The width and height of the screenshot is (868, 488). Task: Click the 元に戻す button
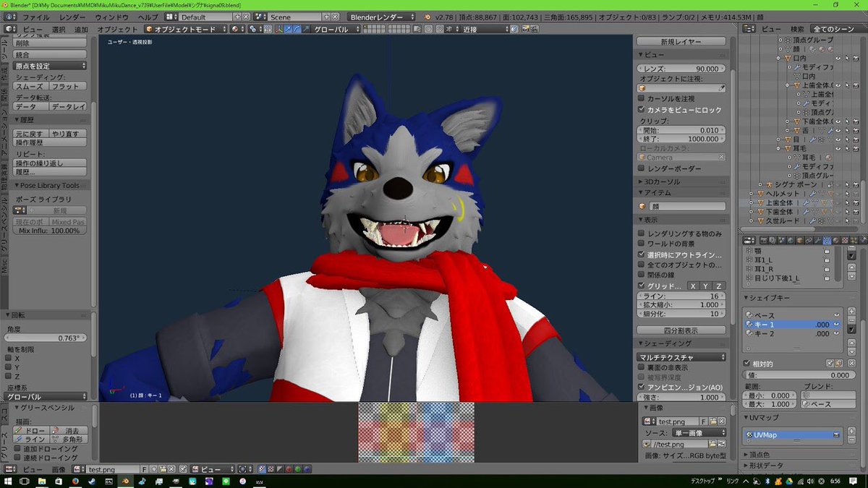coord(30,134)
